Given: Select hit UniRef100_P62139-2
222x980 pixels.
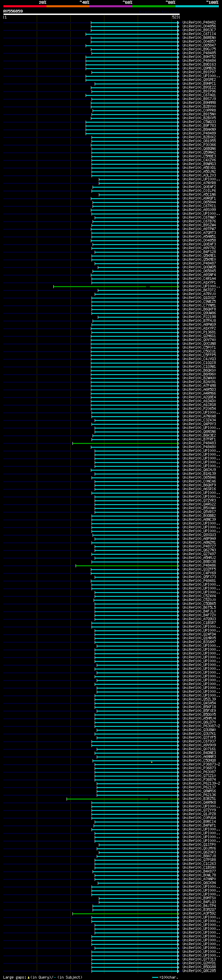Looking at the screenshot, I should coord(201,783).
